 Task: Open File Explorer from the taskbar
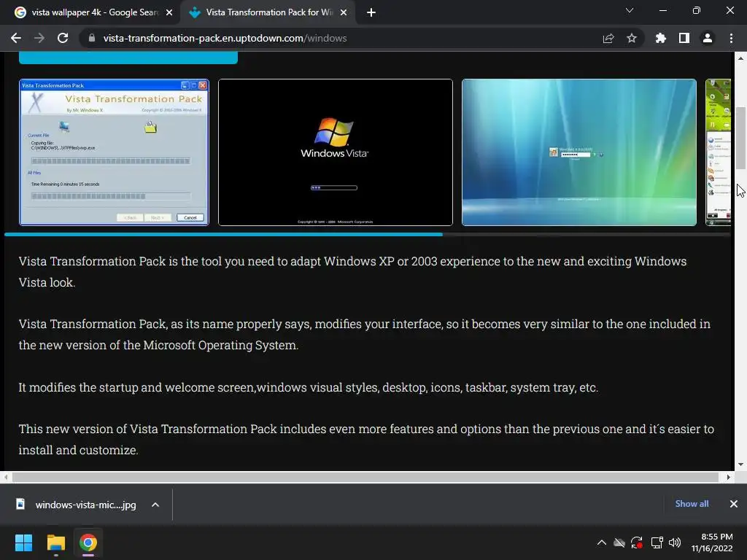point(55,542)
